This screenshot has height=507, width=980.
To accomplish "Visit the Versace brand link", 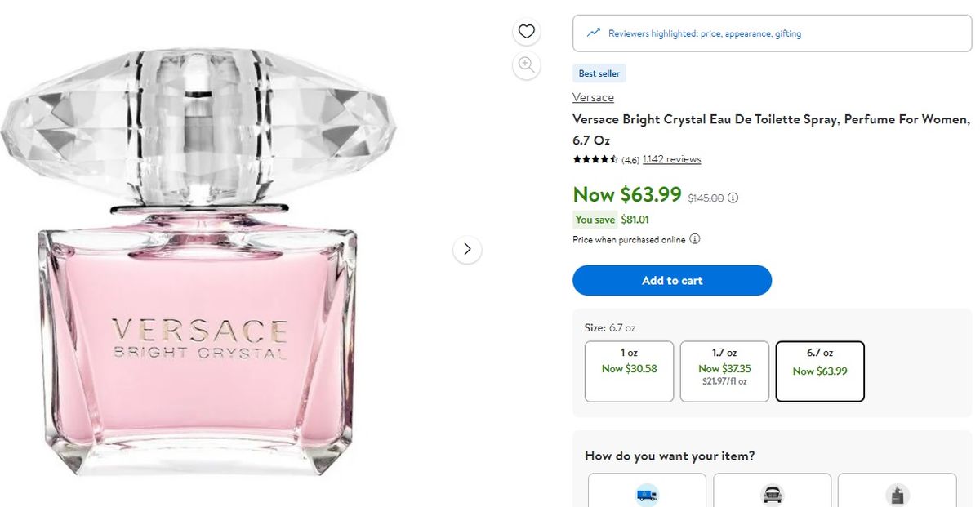I will pyautogui.click(x=593, y=97).
